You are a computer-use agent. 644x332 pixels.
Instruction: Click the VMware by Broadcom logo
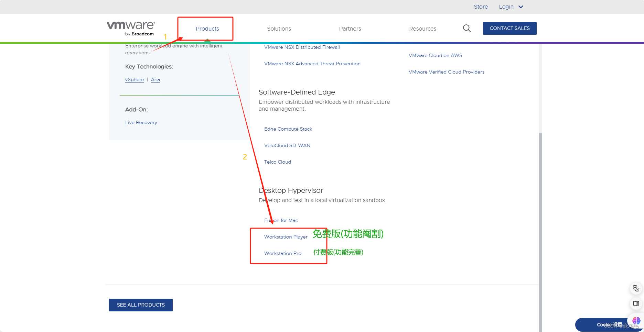coord(131,28)
